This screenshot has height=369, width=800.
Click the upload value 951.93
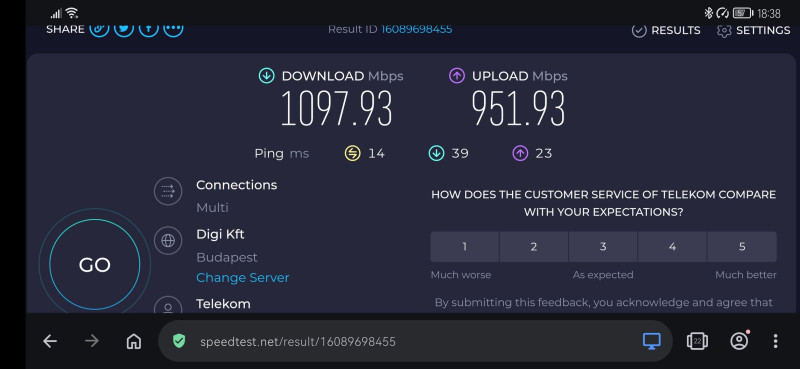(518, 108)
